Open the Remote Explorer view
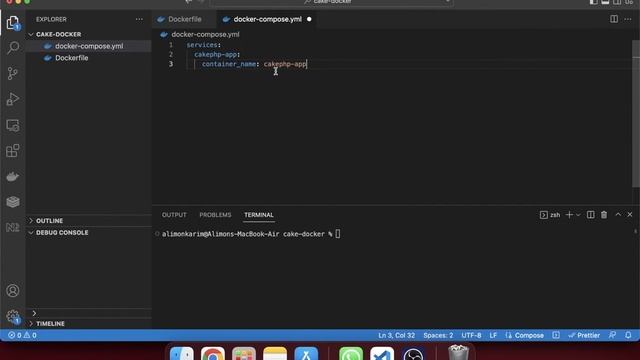Image resolution: width=640 pixels, height=360 pixels. coord(13,125)
